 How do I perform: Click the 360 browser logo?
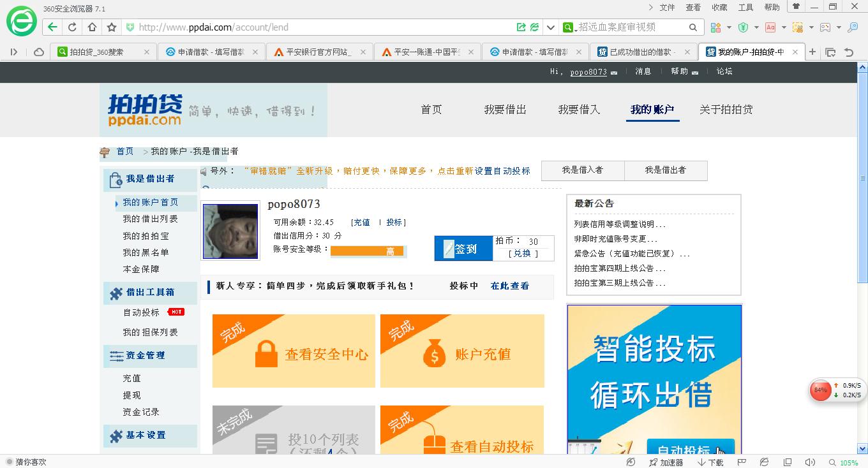pos(22,20)
